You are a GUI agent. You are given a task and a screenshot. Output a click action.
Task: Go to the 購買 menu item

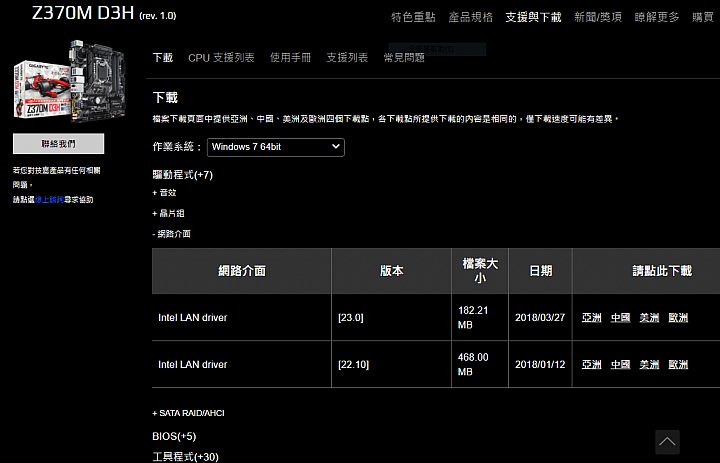coord(703,17)
